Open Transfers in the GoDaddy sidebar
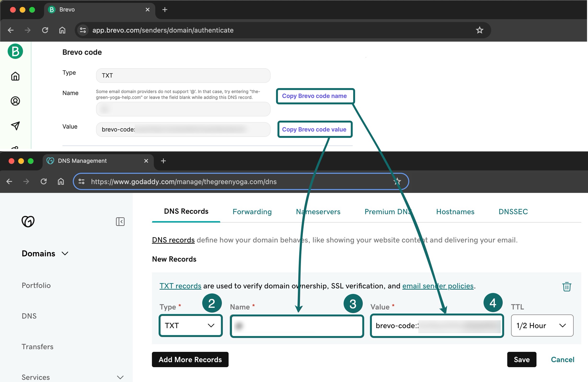The image size is (588, 382). [37, 347]
